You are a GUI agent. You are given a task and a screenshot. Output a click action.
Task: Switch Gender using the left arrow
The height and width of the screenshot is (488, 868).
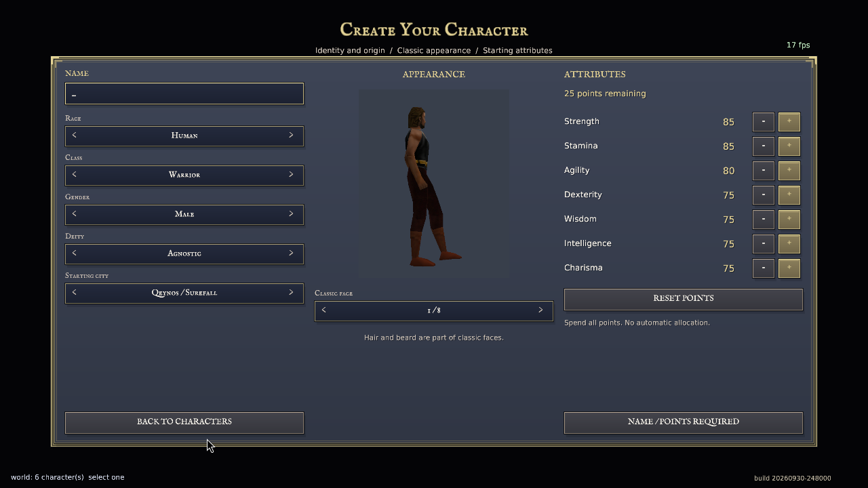point(75,214)
